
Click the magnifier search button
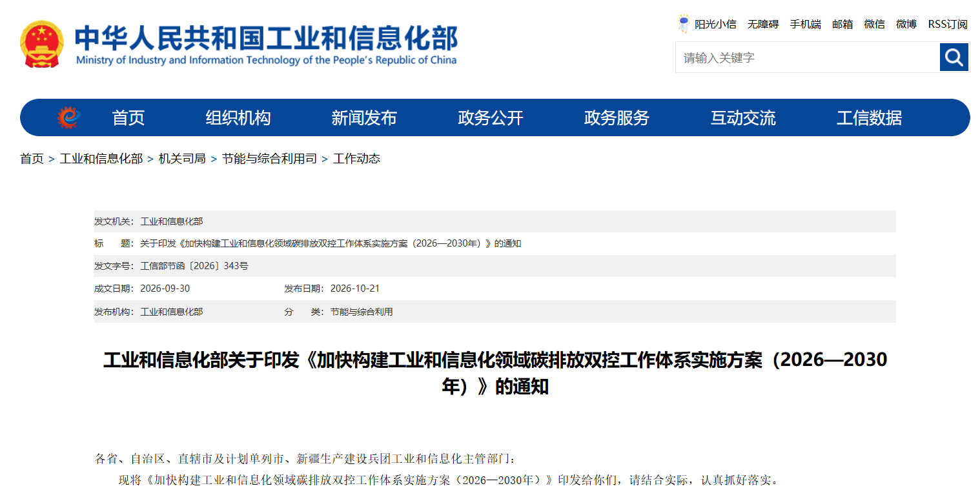point(954,57)
